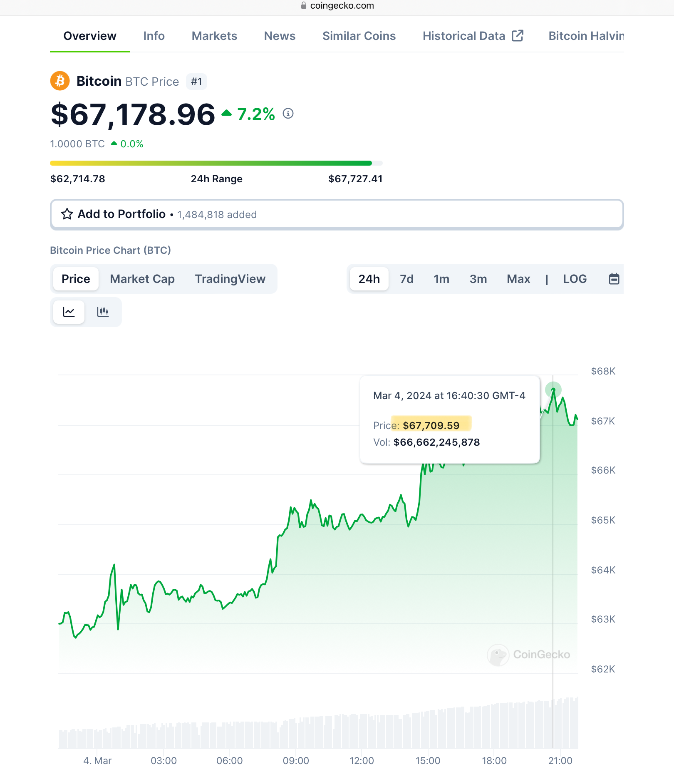Screen dimensions: 674x784
Task: Go to the News tab
Action: pos(280,36)
